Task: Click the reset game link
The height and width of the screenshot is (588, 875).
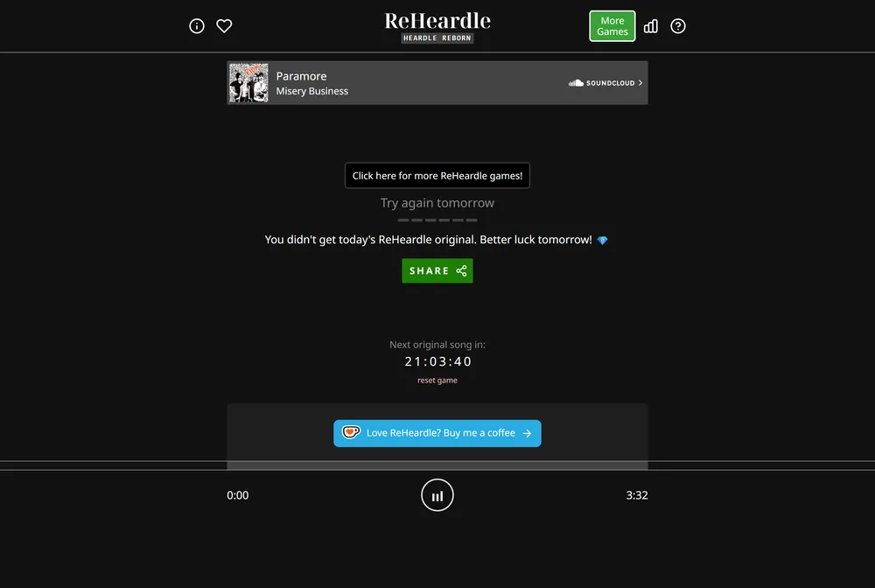Action: (437, 381)
